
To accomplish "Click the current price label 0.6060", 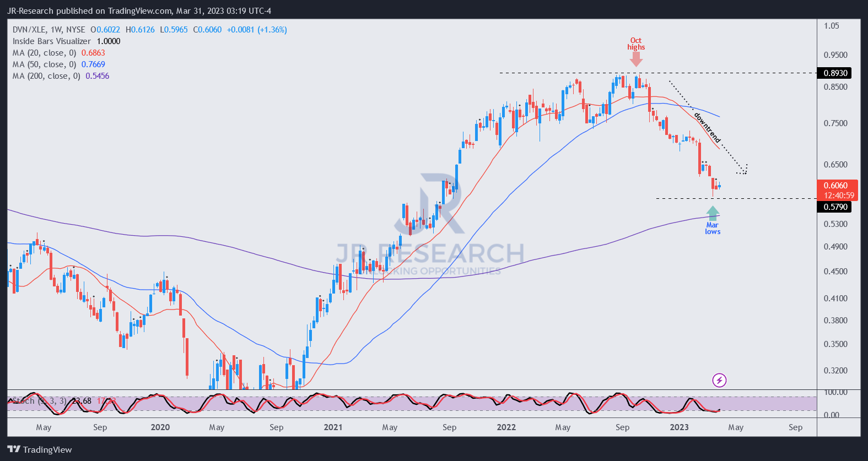I will click(835, 186).
